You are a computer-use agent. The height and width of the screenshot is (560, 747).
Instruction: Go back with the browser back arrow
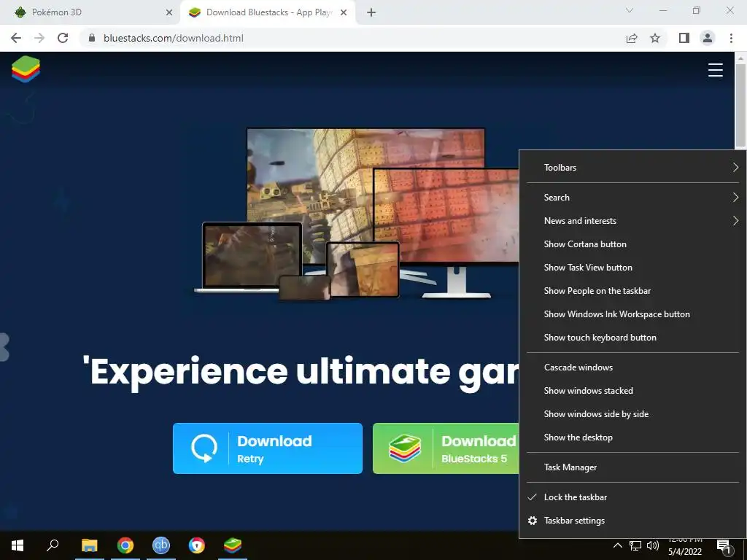pyautogui.click(x=16, y=38)
